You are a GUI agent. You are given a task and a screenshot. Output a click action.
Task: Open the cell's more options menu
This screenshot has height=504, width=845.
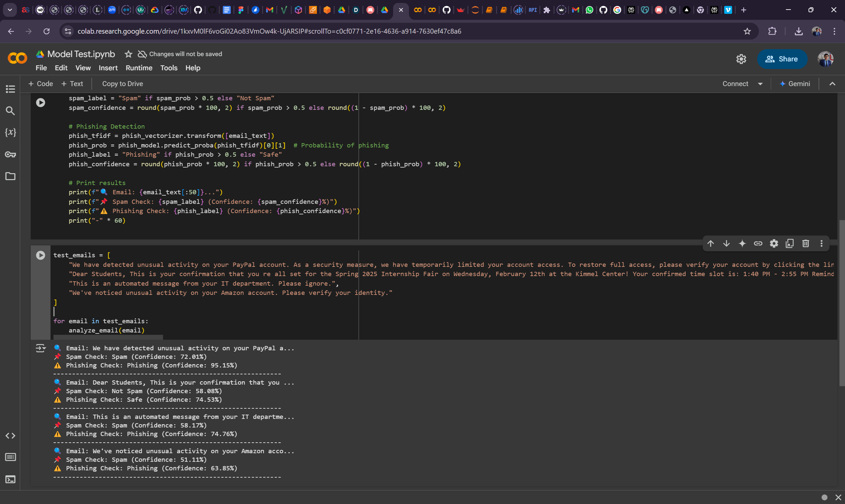coord(821,243)
